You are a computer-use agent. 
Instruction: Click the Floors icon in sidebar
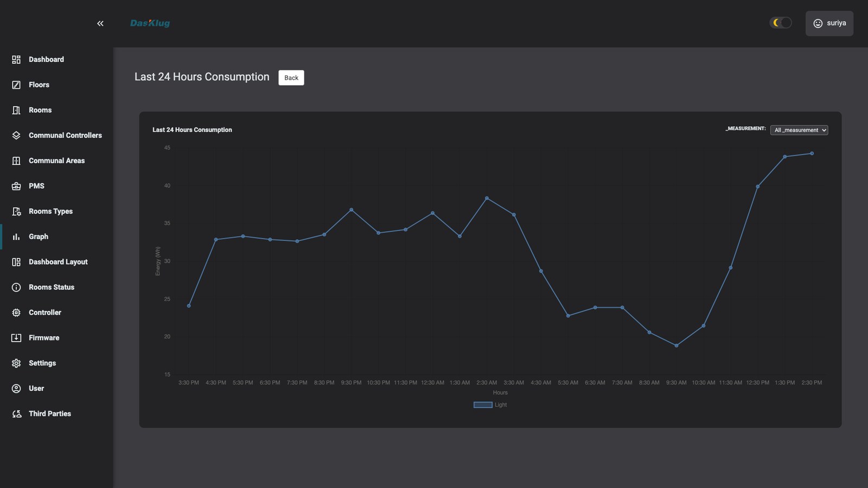16,85
